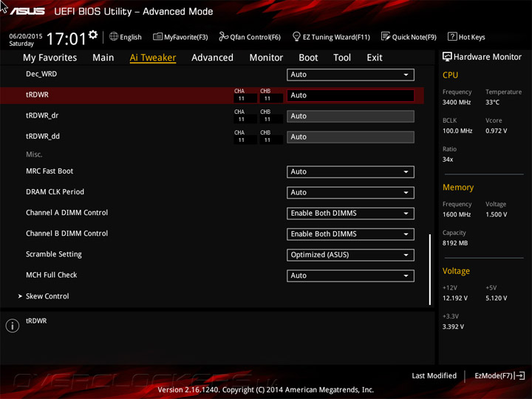Open the MCH Full Check dropdown
532x399 pixels.
[x=350, y=276]
